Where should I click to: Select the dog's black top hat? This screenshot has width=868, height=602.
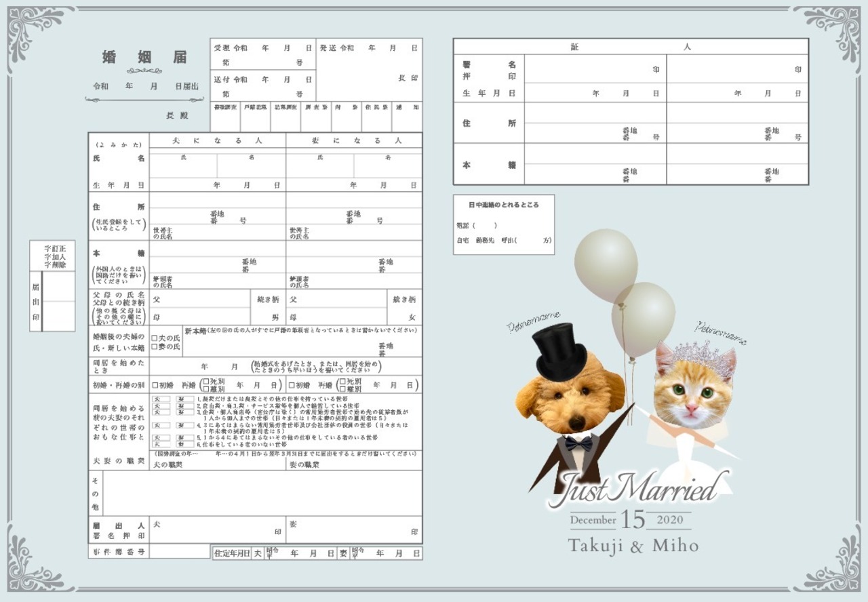[x=559, y=351]
